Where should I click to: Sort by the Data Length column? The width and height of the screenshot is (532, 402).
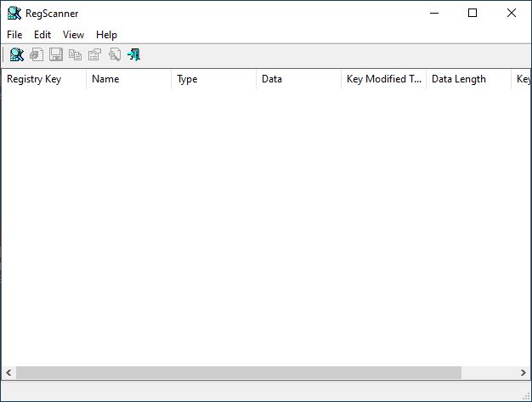coord(468,79)
